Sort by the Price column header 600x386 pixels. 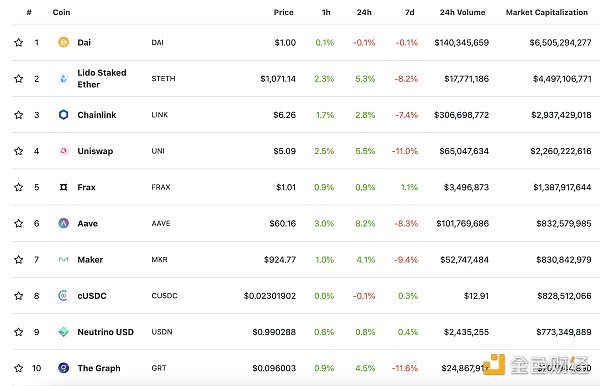(284, 12)
